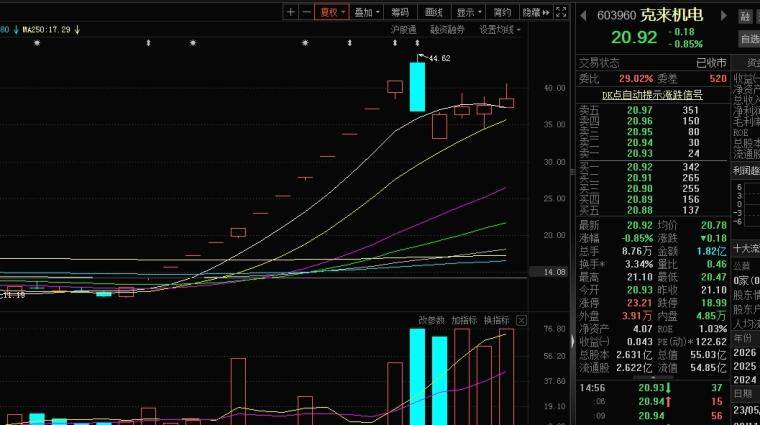Open the 叠加 overlay dropdown

click(x=367, y=12)
